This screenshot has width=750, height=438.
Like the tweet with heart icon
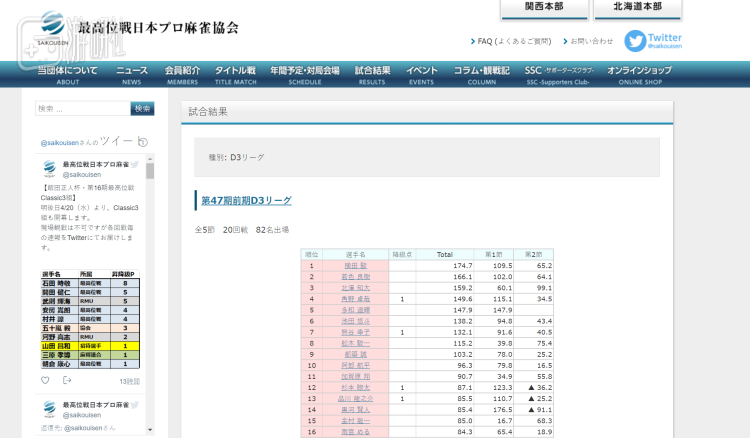(x=45, y=381)
